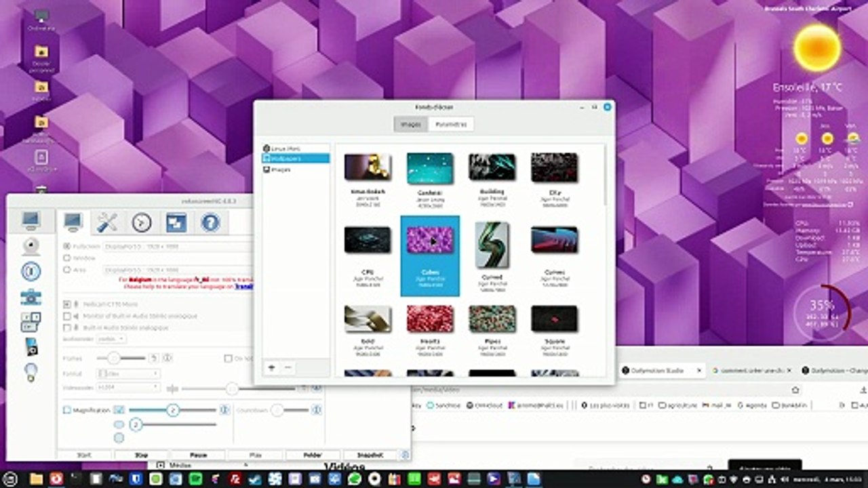Switch to the Paramètres tab

point(451,124)
